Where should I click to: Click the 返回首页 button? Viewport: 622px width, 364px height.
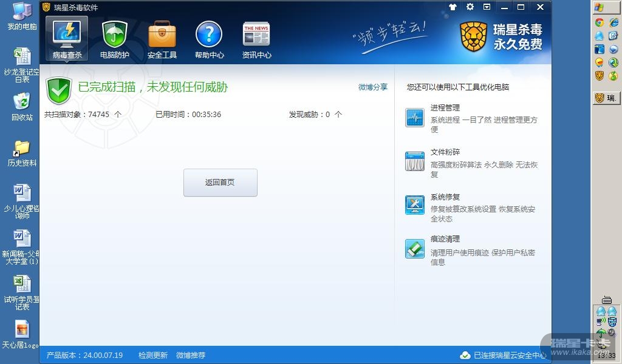pyautogui.click(x=220, y=182)
